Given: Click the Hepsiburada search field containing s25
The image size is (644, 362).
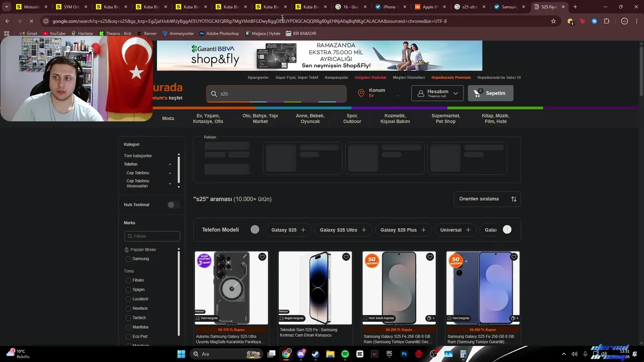Looking at the screenshot, I should point(276,94).
